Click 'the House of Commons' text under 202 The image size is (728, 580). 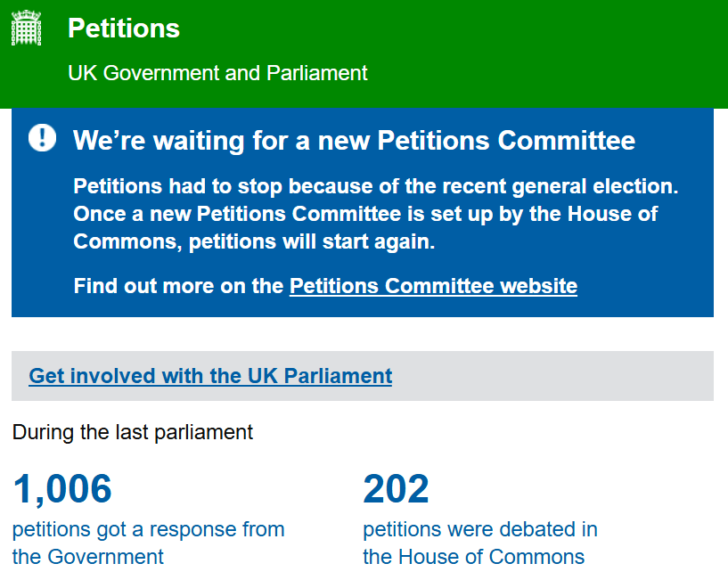tap(473, 557)
